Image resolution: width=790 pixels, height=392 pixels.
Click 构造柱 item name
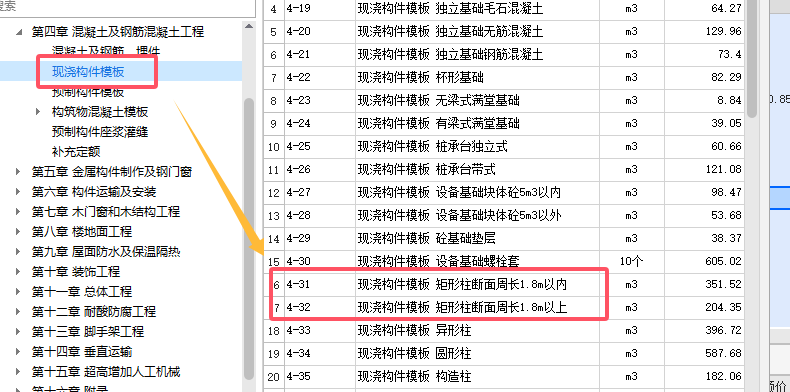[477, 376]
